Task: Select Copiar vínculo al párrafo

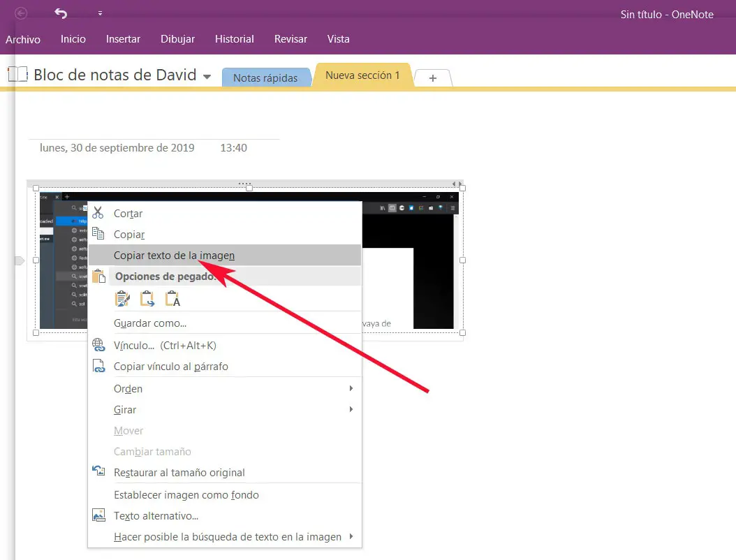Action: [224, 366]
